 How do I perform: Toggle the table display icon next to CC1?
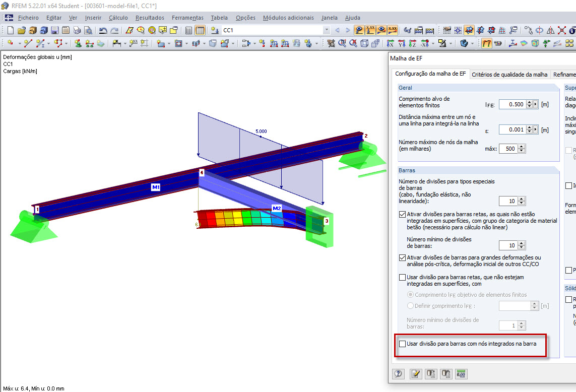tap(200, 30)
